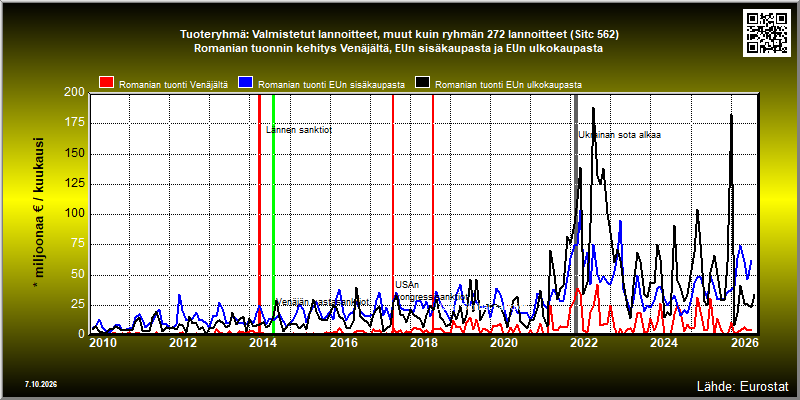Click the red legend swatch for Venäjältä

tap(106, 83)
